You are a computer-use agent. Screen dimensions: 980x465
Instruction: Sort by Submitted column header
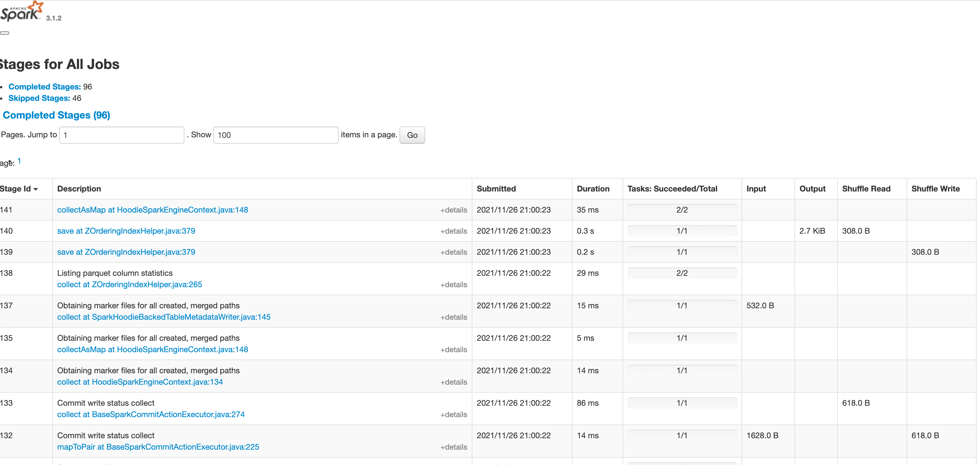[496, 189]
